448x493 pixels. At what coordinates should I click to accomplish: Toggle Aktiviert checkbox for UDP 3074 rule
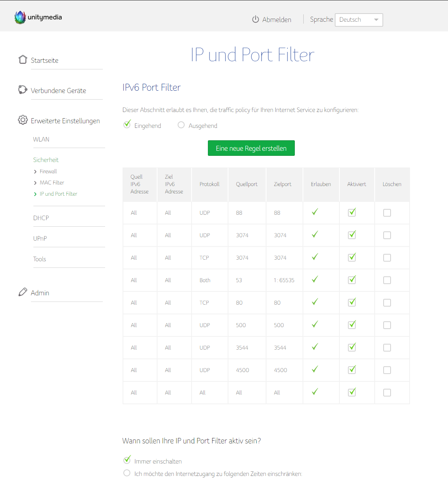pos(352,234)
